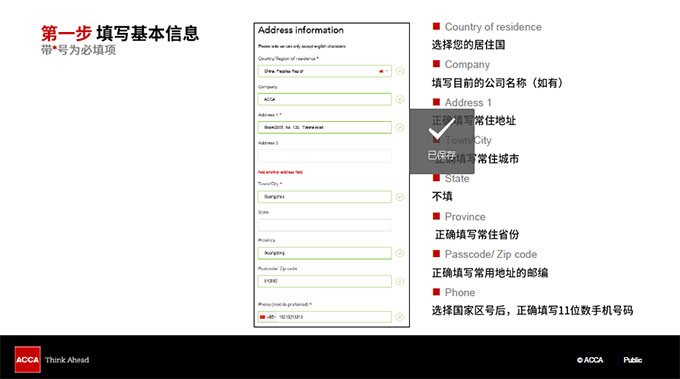The height and width of the screenshot is (379, 680).
Task: Click the check icon next to Country dropdown
Action: [x=400, y=71]
